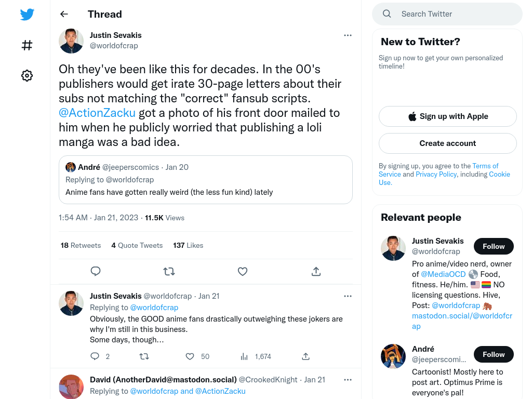The width and height of the screenshot is (532, 399).
Task: Open the Settings gear icon
Action: 27,75
